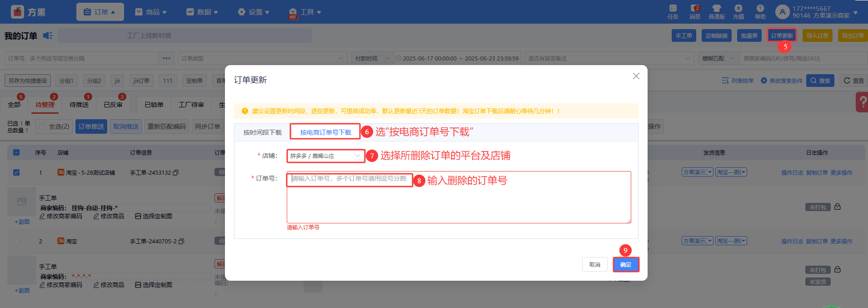Open the 是否有留言备注 dropdown

click(x=609, y=58)
